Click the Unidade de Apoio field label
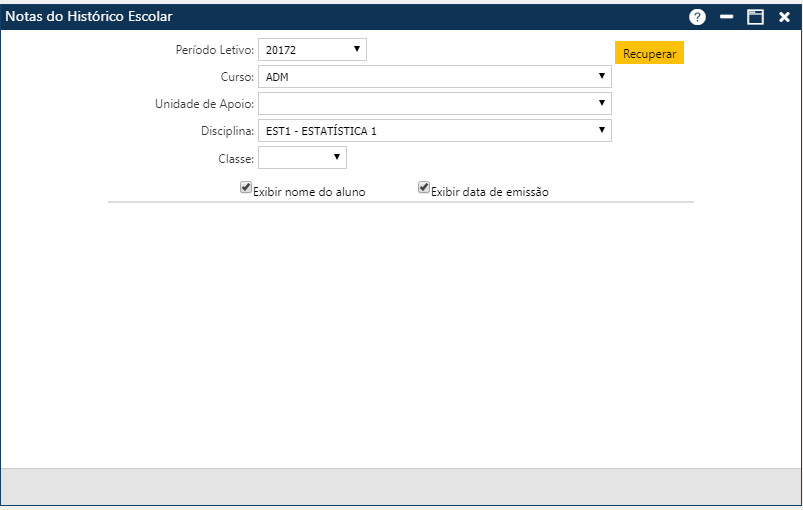803x510 pixels. coord(205,104)
